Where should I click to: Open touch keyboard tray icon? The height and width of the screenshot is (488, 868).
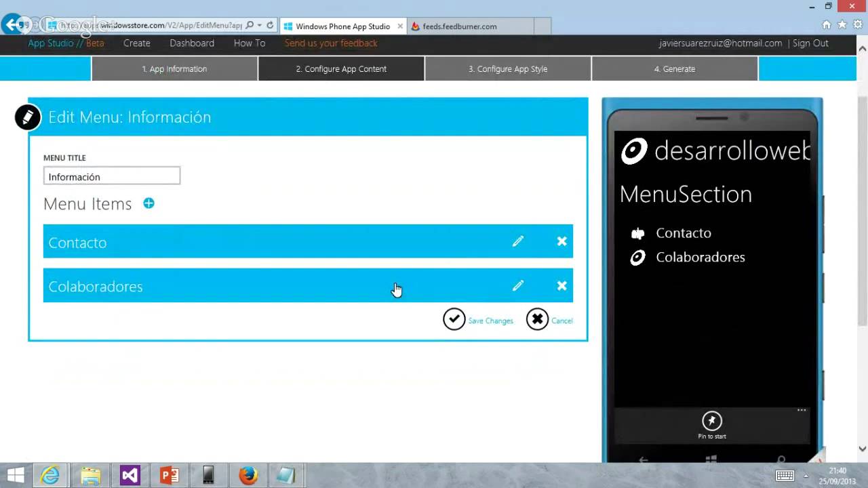(785, 476)
